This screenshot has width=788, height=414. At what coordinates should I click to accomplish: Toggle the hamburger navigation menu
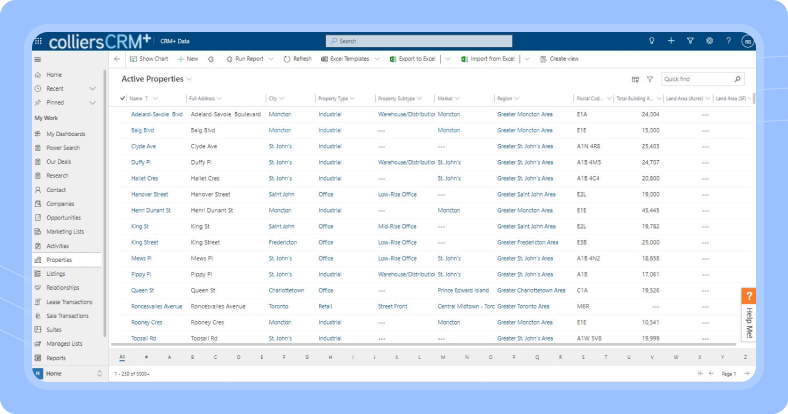click(x=38, y=59)
